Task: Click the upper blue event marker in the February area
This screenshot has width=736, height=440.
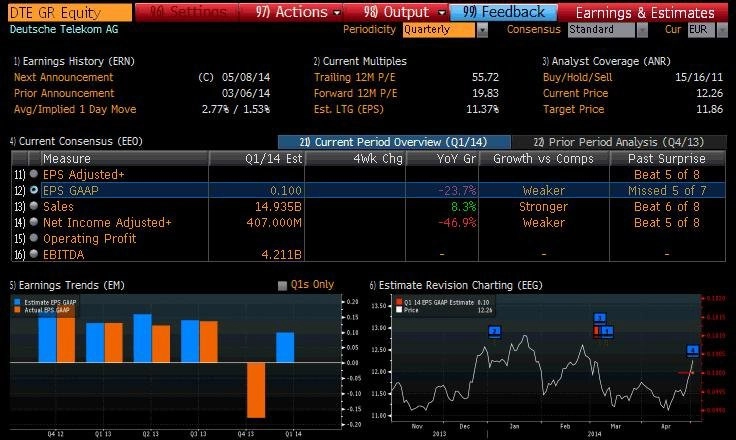Action: [x=600, y=319]
